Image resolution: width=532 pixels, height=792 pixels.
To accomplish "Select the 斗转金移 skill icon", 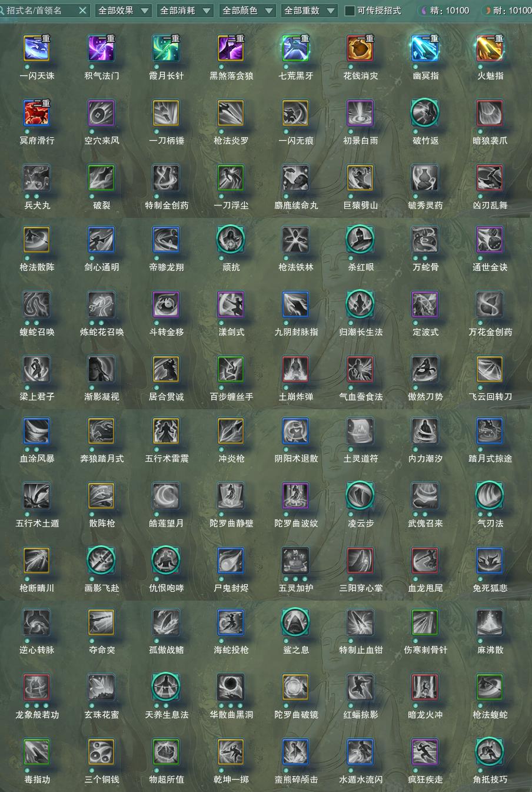I will click(x=166, y=304).
